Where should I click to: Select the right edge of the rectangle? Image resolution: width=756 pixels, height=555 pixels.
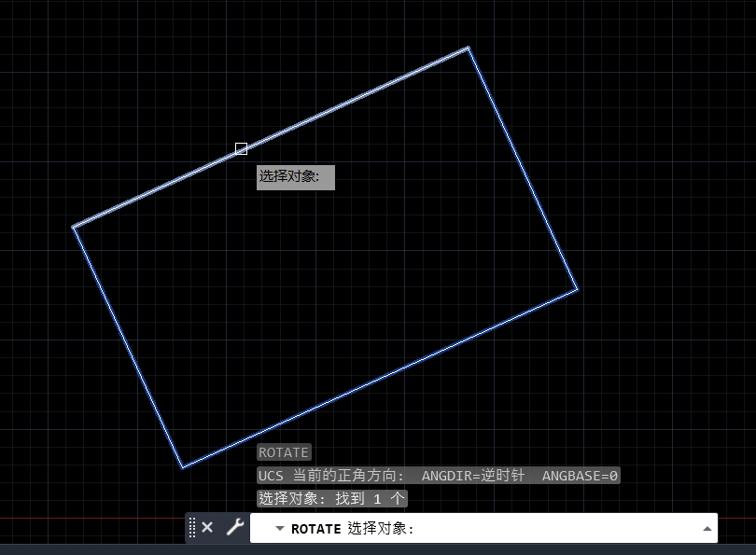click(523, 168)
